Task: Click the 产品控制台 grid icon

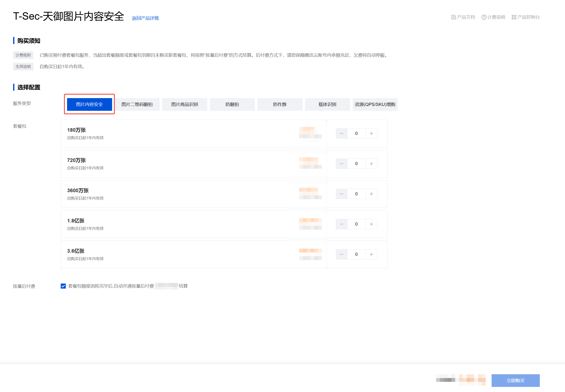Action: coord(514,17)
